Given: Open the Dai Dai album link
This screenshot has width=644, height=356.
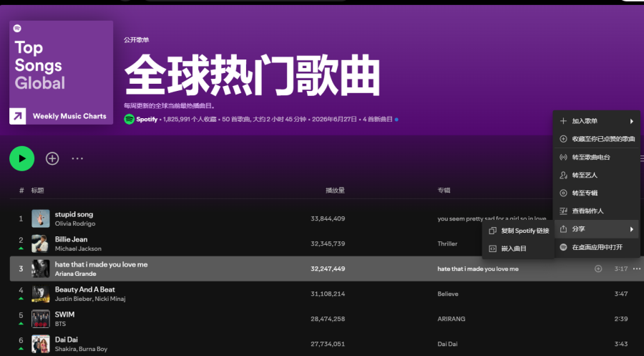Looking at the screenshot, I should pos(447,344).
